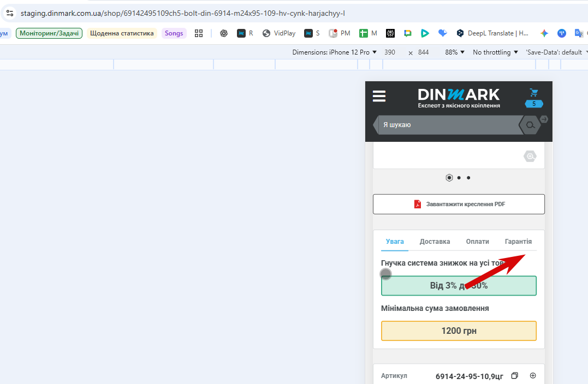Open the S bookmark

[312, 33]
